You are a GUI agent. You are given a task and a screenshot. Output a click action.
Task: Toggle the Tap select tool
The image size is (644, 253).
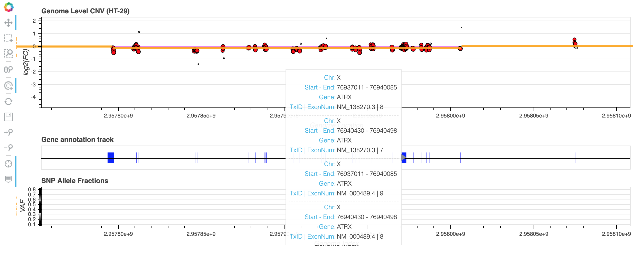pyautogui.click(x=8, y=85)
